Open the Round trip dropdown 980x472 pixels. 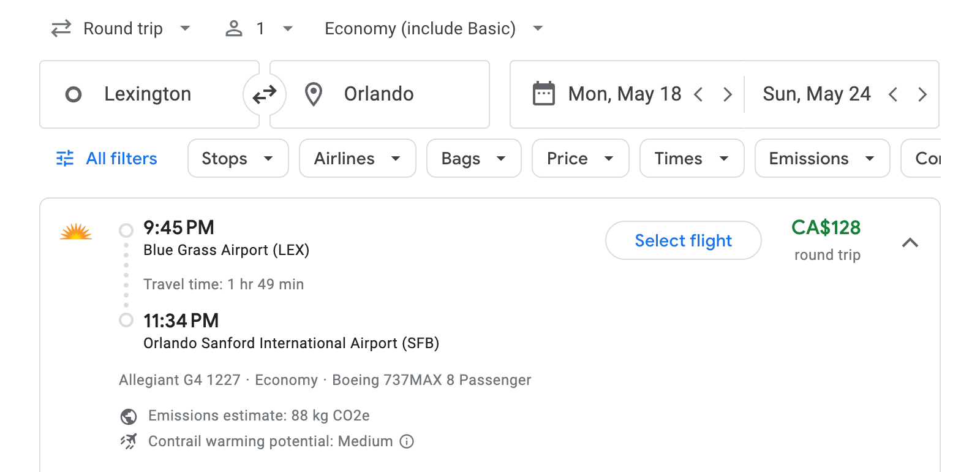click(x=122, y=28)
